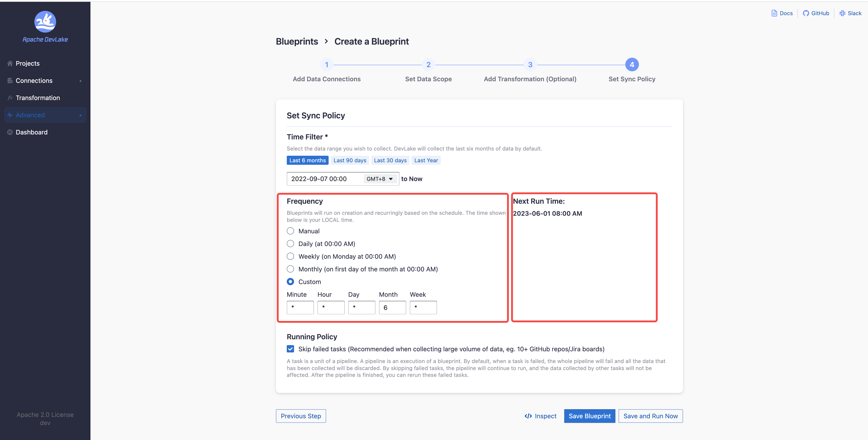Click Save and Run Now button
Viewport: 868px width, 440px height.
coord(650,416)
